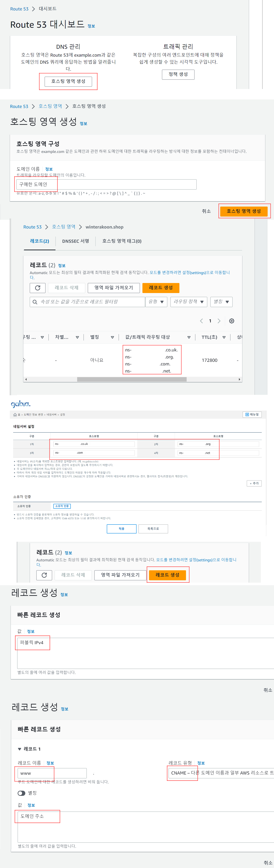The width and height of the screenshot is (274, 868).
Task: Click 영역 파일 가져오기 in panel below Gabia
Action: [120, 575]
